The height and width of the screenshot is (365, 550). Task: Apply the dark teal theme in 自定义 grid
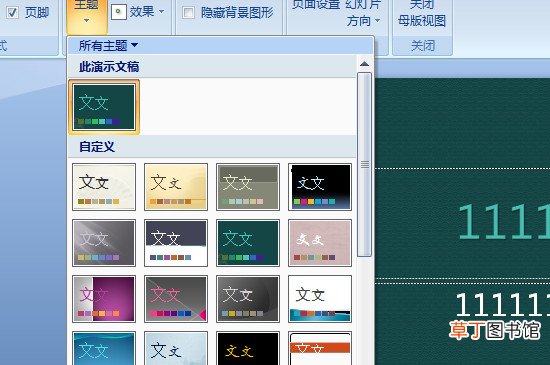pos(248,243)
